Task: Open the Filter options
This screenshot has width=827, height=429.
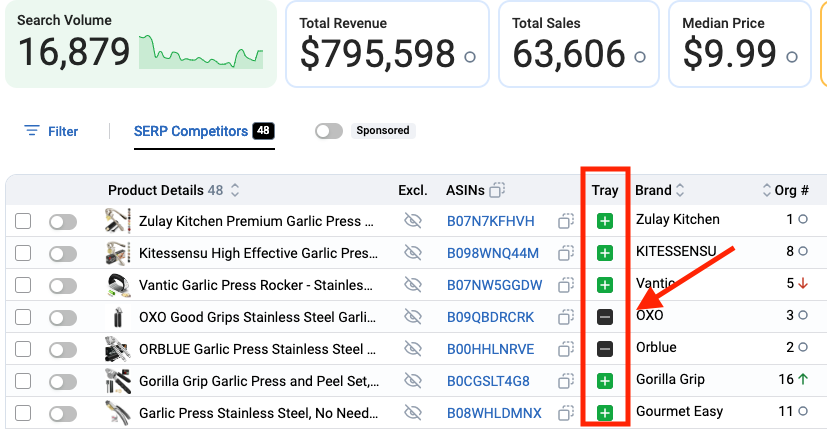Action: point(51,131)
